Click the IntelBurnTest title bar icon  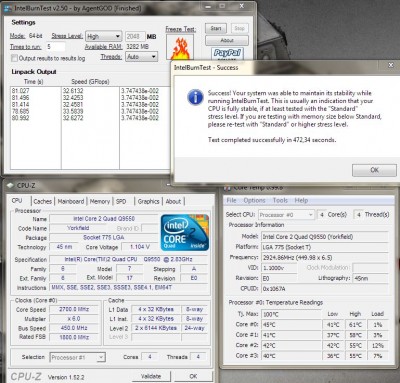(8, 8)
